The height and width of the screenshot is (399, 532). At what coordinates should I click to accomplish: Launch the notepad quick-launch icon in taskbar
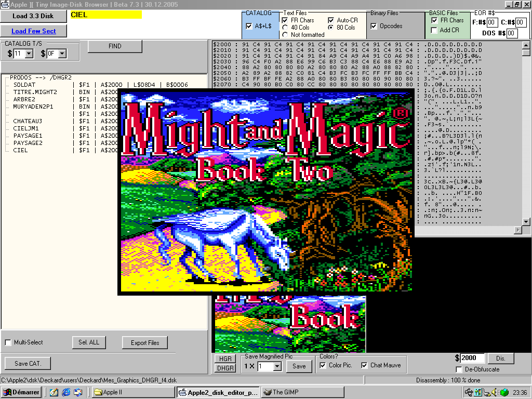54,392
